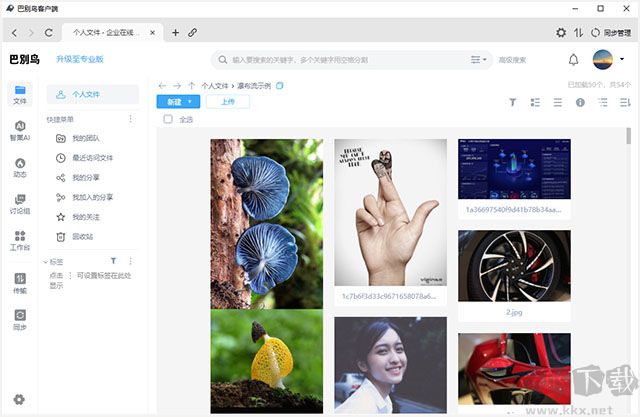This screenshot has height=417, width=640.
Task: Open the 智果AI sidebar icon
Action: click(20, 130)
